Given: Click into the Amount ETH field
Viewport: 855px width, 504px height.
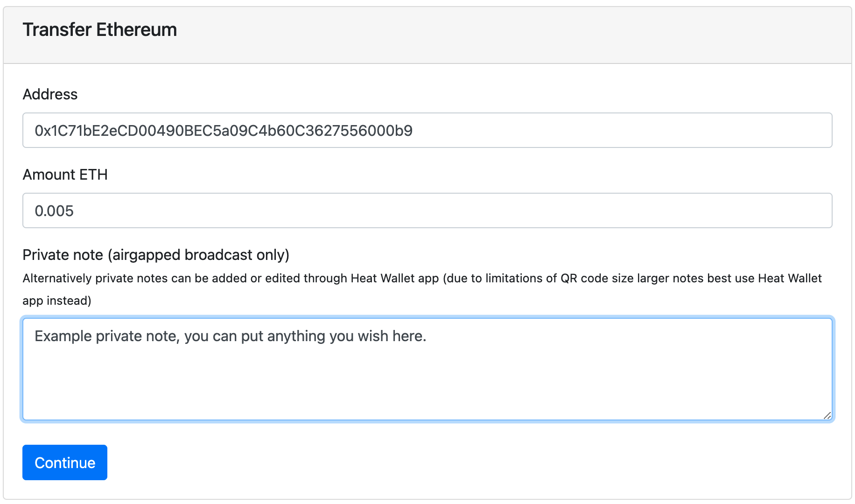Looking at the screenshot, I should pyautogui.click(x=427, y=210).
